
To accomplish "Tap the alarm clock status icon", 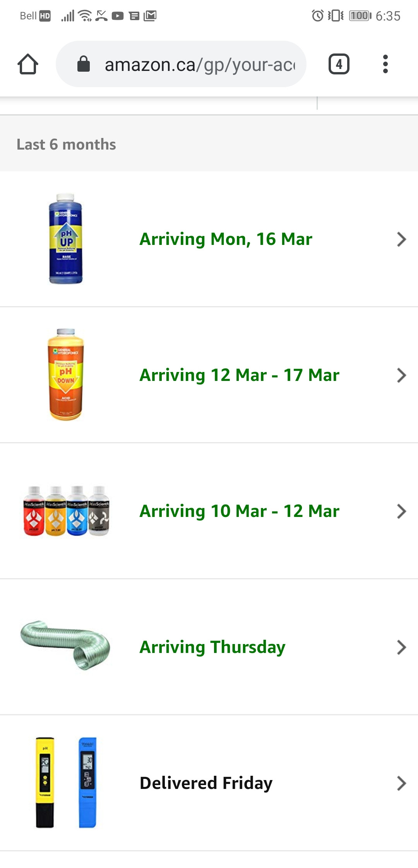I will click(317, 16).
